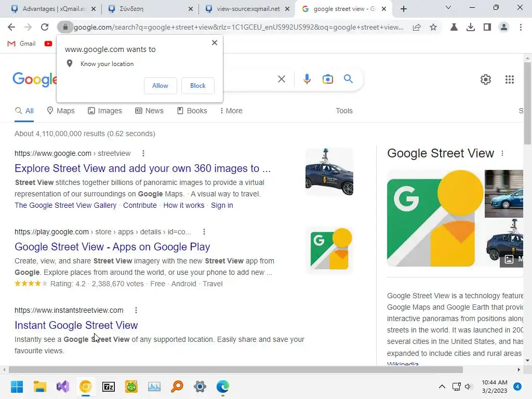Open the downloads icon in toolbar
The height and width of the screenshot is (399, 532).
[x=471, y=27]
